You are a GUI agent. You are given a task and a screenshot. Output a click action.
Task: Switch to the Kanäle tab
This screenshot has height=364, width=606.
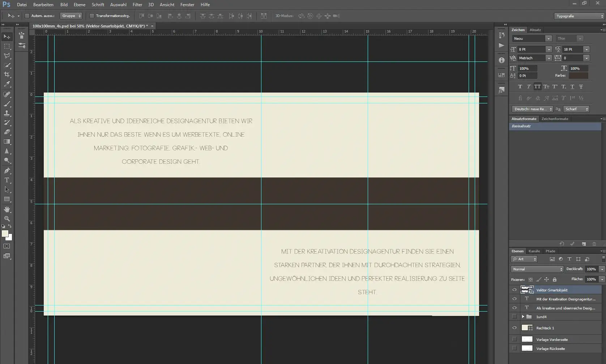click(x=534, y=251)
